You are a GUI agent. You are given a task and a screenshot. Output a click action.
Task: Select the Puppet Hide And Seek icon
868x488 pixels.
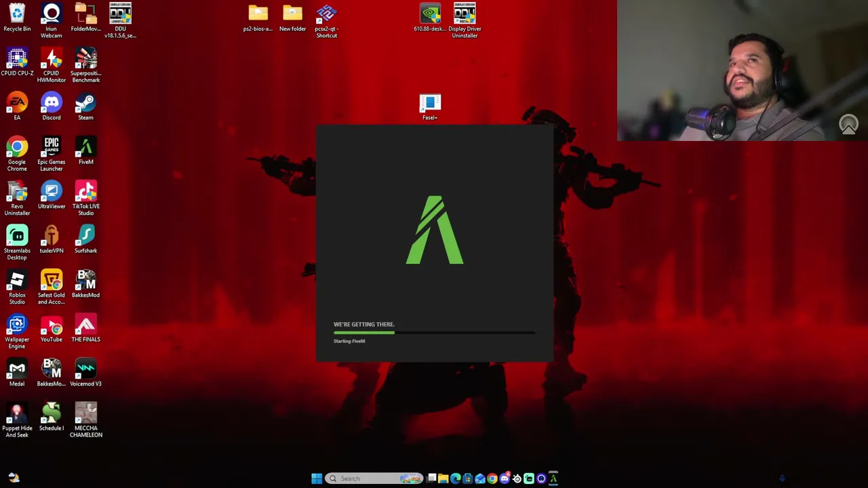[17, 420]
